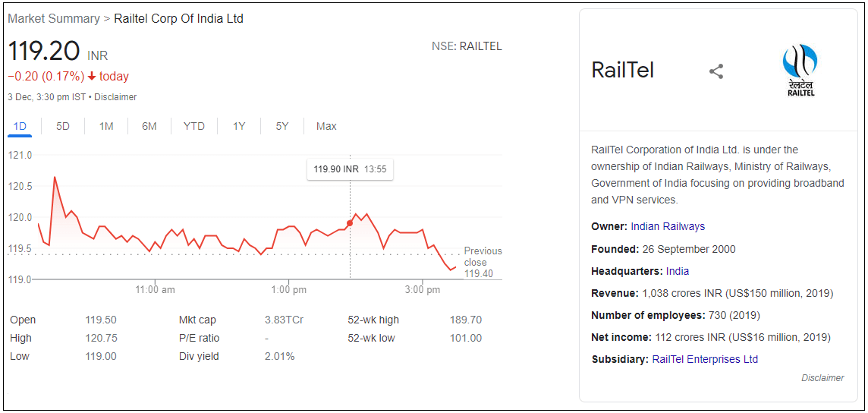Click the red chart marker at 13:55

pos(349,223)
